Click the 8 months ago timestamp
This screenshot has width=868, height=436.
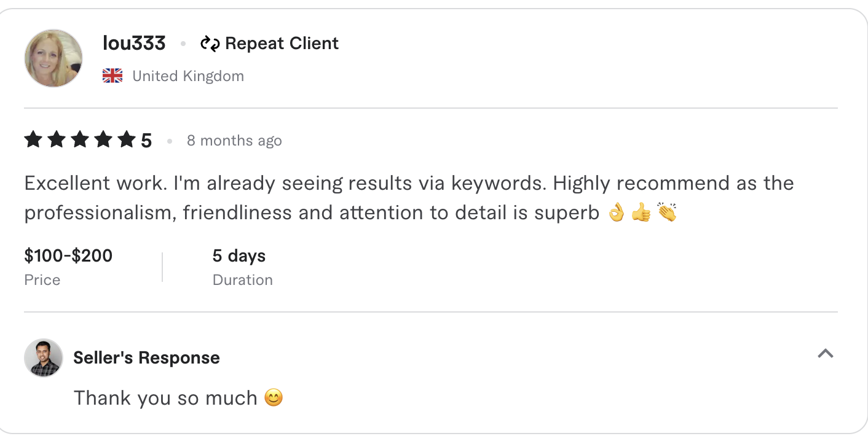point(234,140)
